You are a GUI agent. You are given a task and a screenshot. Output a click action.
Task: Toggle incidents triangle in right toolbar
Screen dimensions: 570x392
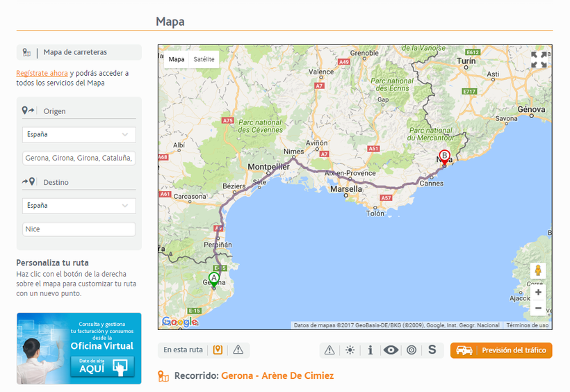[x=329, y=350]
